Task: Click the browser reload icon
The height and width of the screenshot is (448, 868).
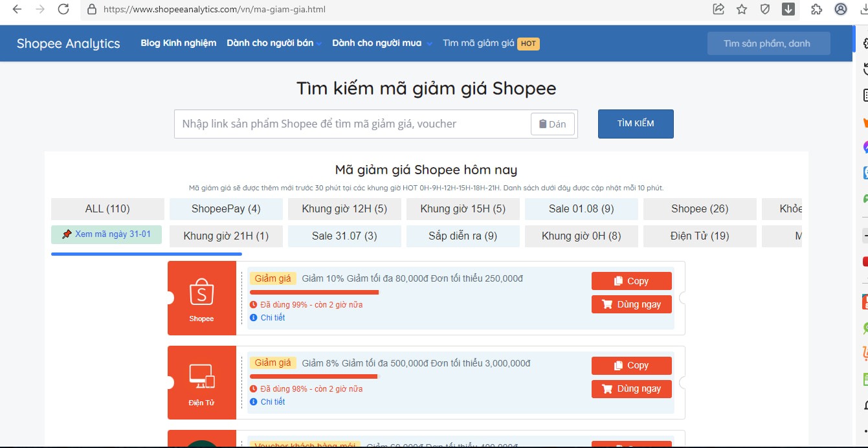Action: click(x=63, y=9)
